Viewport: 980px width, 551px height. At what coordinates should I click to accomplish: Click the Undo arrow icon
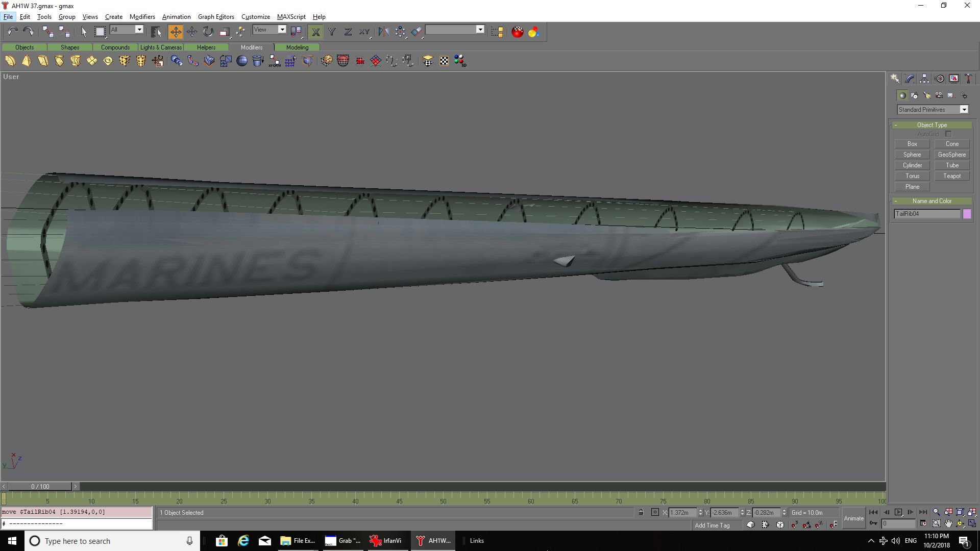(12, 32)
